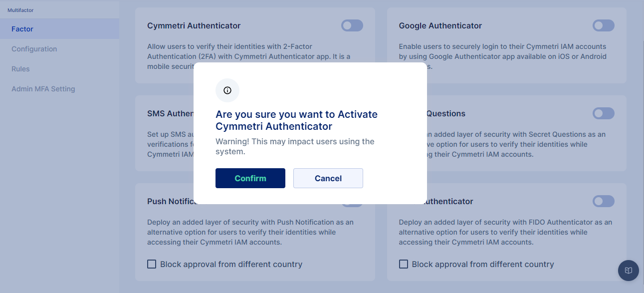Check Block approval under FIDO Authenticator
Screen dimensions: 644x293
coord(403,264)
